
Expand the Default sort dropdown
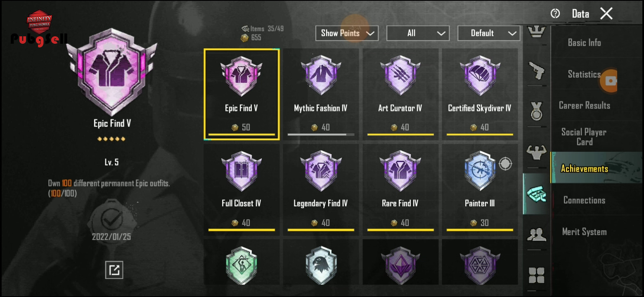pos(489,33)
